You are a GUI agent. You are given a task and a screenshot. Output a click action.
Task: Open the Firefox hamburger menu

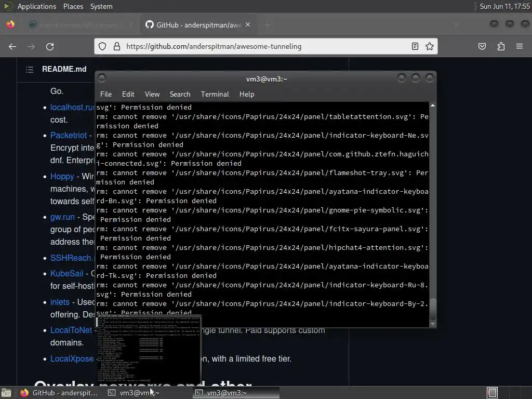tap(520, 46)
